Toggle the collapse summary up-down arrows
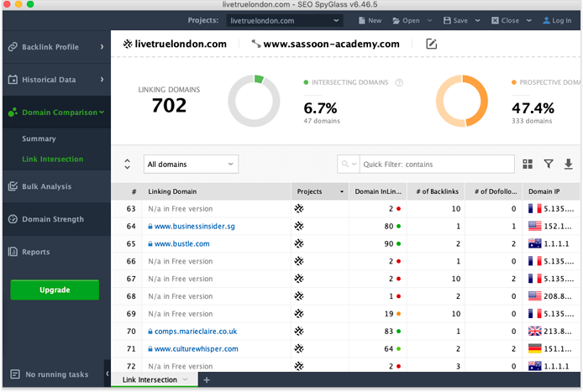Screen dimensions: 583x392 click(127, 165)
